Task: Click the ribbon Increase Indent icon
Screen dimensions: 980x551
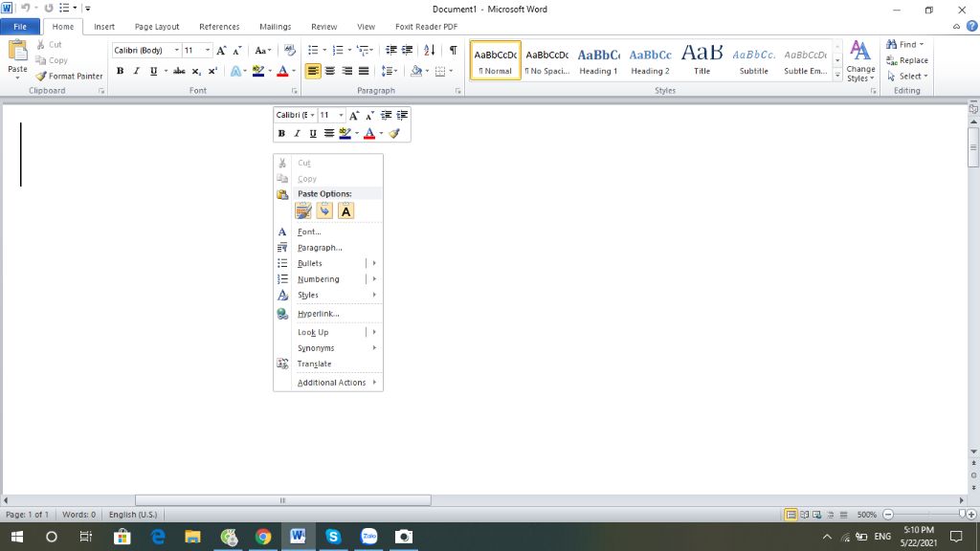Action: pos(407,50)
